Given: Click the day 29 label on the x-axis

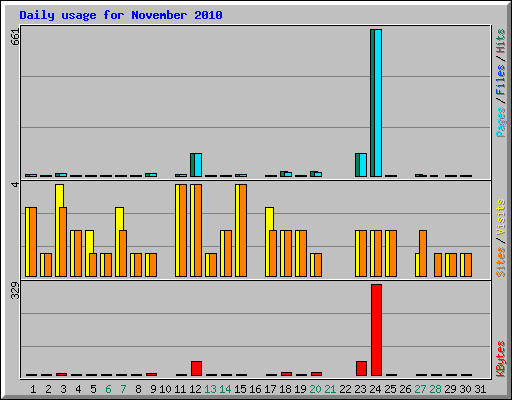Looking at the screenshot, I should pyautogui.click(x=450, y=389).
